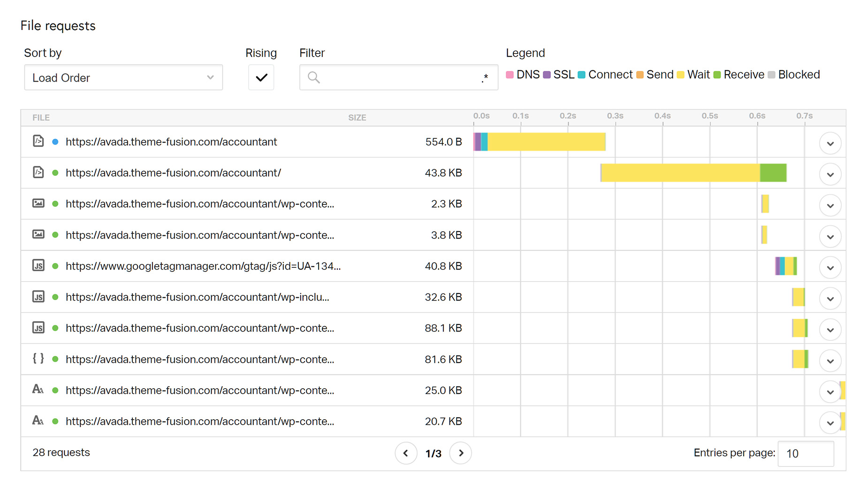Open the googletagmanager gtag/js URL
Image resolution: width=868 pixels, height=490 pixels.
point(203,266)
